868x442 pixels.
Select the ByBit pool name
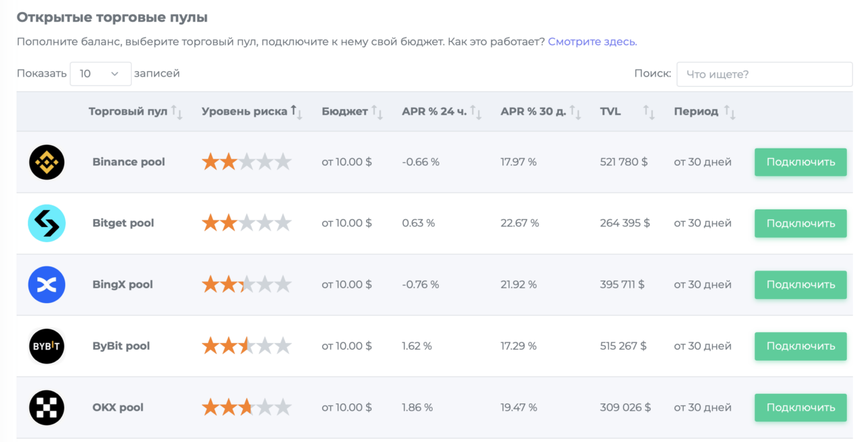coord(121,346)
